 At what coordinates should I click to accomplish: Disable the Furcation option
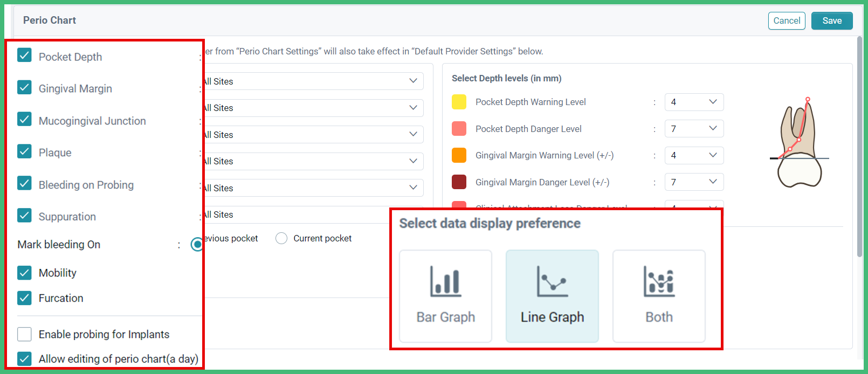[24, 297]
